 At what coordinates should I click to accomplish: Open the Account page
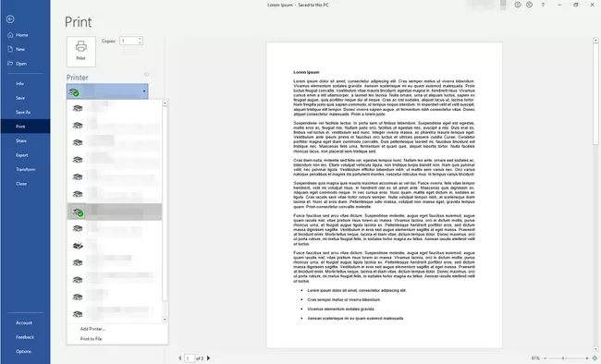coord(25,323)
